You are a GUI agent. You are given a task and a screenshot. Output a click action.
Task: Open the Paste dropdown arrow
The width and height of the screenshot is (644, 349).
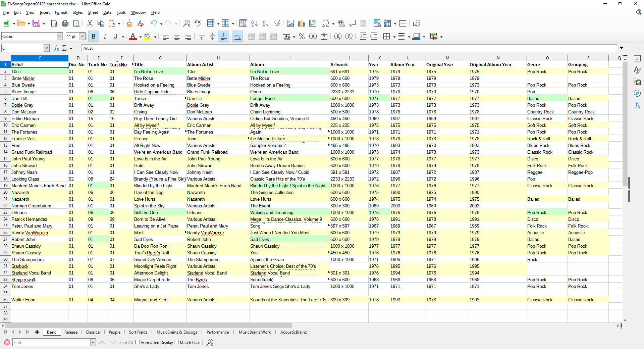click(x=119, y=23)
